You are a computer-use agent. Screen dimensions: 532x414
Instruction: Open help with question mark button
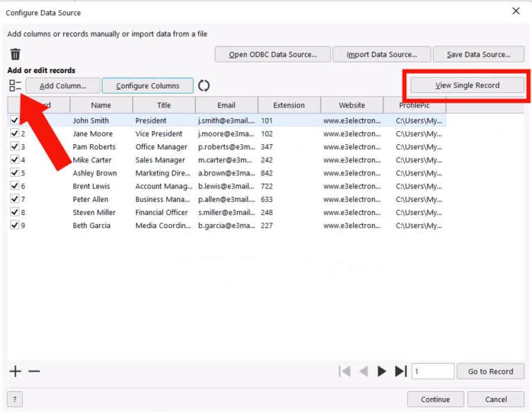pyautogui.click(x=15, y=399)
